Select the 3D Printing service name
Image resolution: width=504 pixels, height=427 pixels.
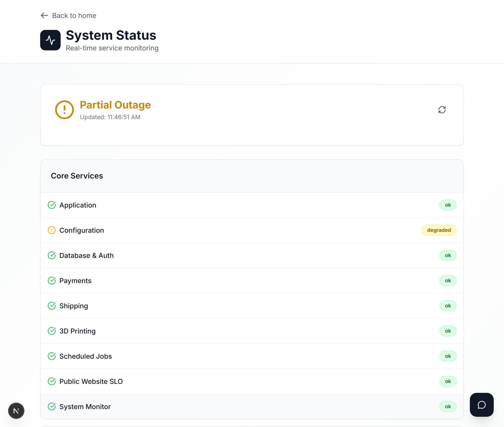(78, 331)
